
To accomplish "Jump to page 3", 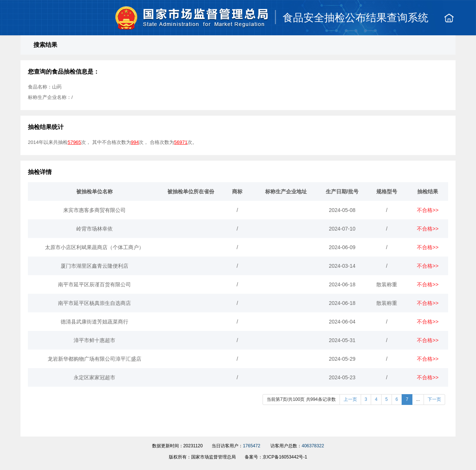I will pos(366,399).
